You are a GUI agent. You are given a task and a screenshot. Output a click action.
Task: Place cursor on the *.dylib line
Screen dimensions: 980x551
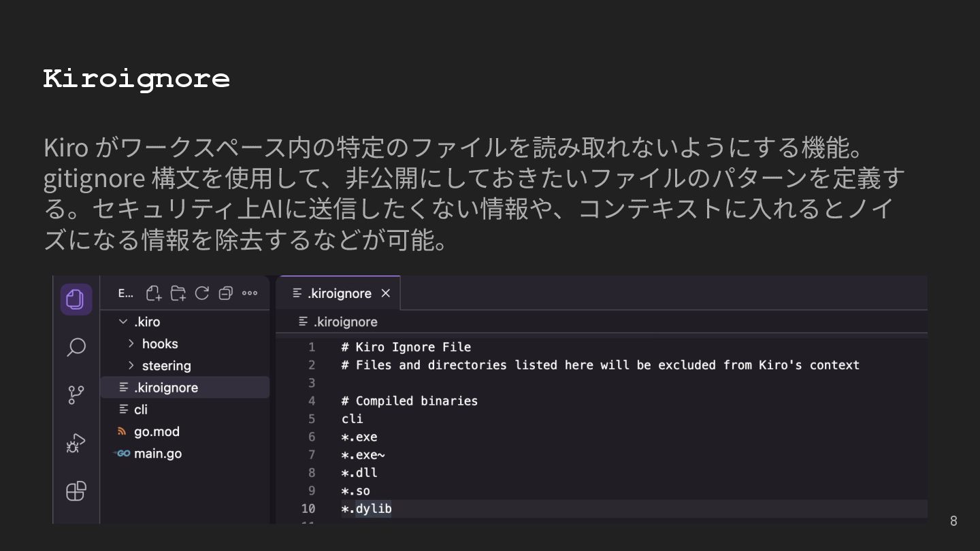point(373,509)
